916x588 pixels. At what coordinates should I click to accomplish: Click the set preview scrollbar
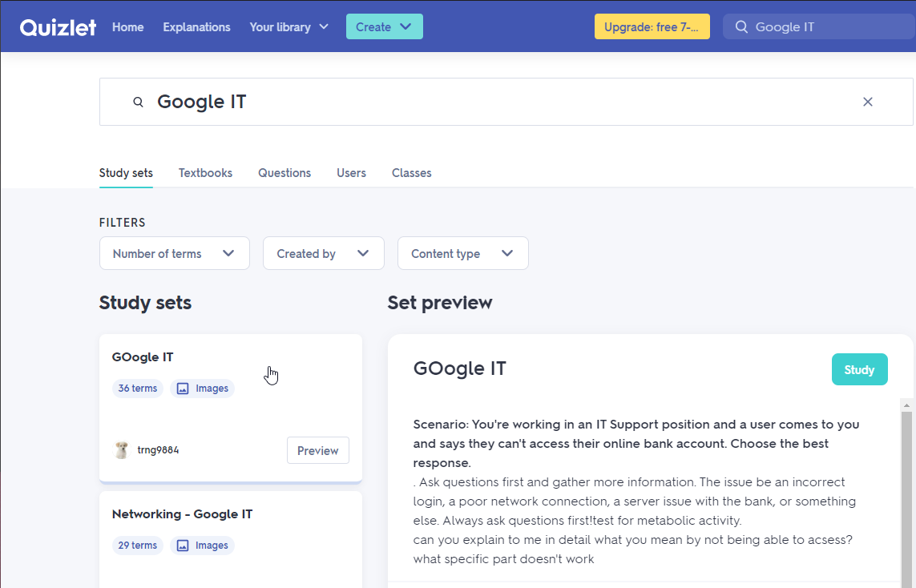tap(906, 481)
